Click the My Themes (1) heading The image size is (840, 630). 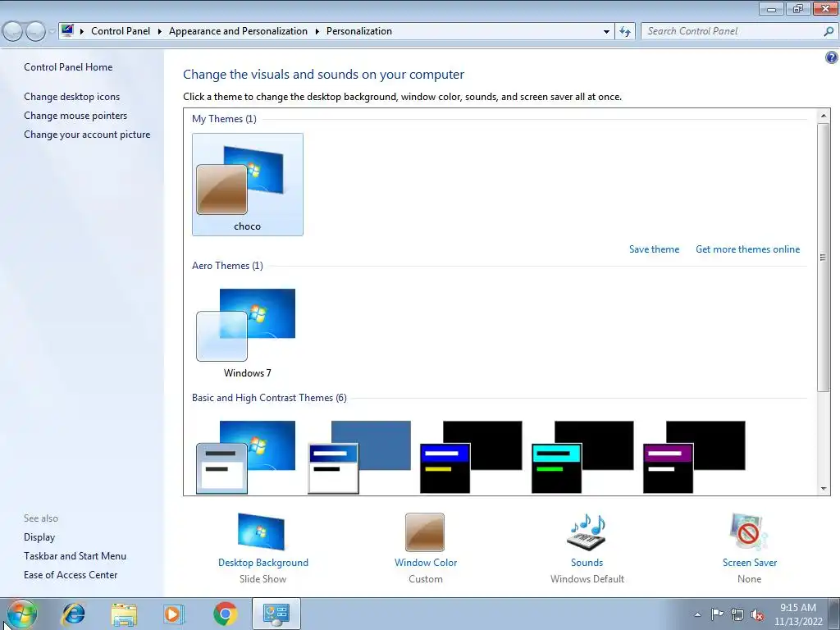tap(224, 119)
